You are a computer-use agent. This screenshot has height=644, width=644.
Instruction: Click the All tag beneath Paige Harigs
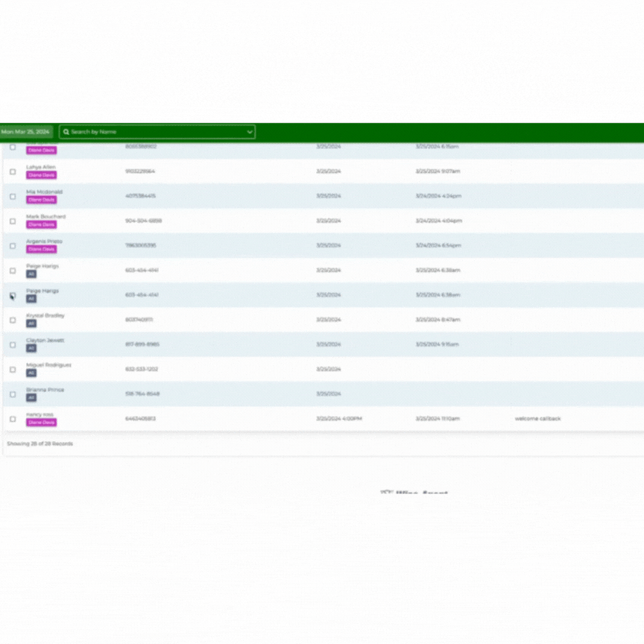tap(31, 274)
